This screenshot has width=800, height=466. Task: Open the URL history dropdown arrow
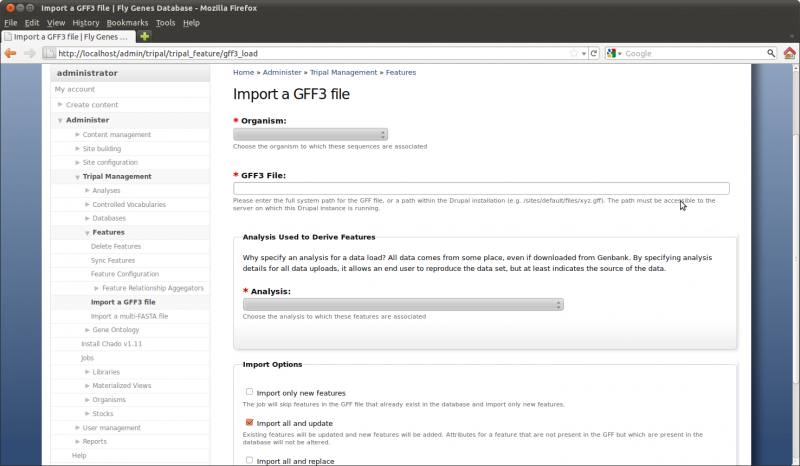click(584, 54)
